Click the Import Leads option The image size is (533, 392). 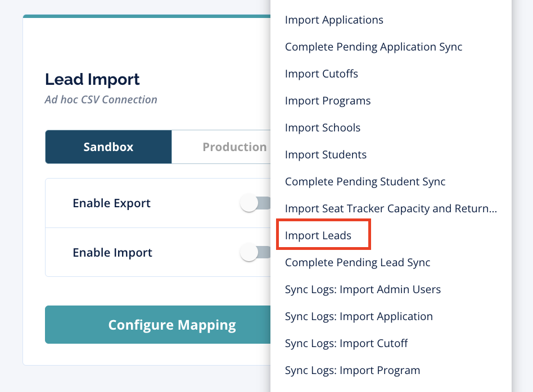pos(318,235)
